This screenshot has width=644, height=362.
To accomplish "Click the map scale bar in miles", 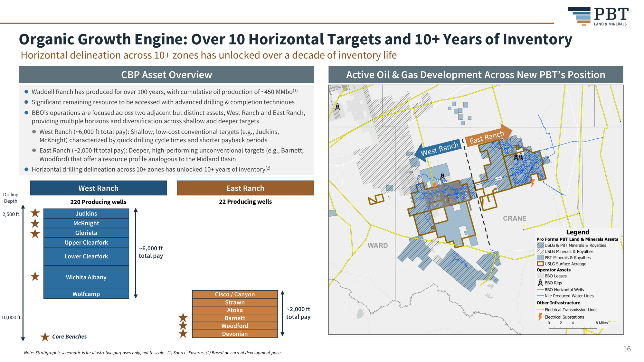I will click(573, 325).
